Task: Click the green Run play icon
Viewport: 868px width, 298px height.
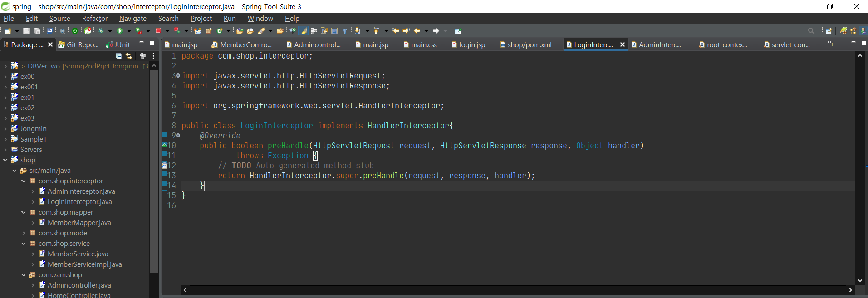Action: tap(120, 31)
